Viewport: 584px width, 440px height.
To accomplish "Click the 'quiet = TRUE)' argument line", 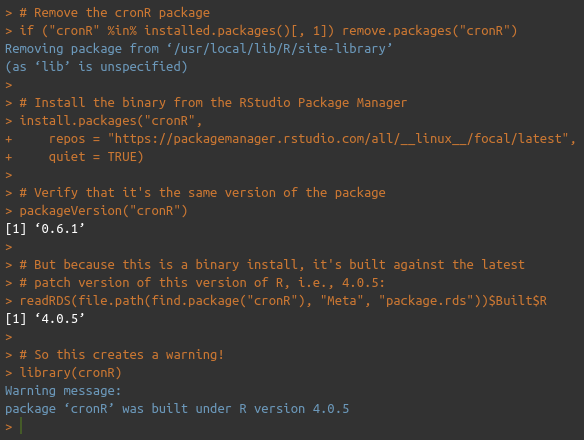I will 96,156.
